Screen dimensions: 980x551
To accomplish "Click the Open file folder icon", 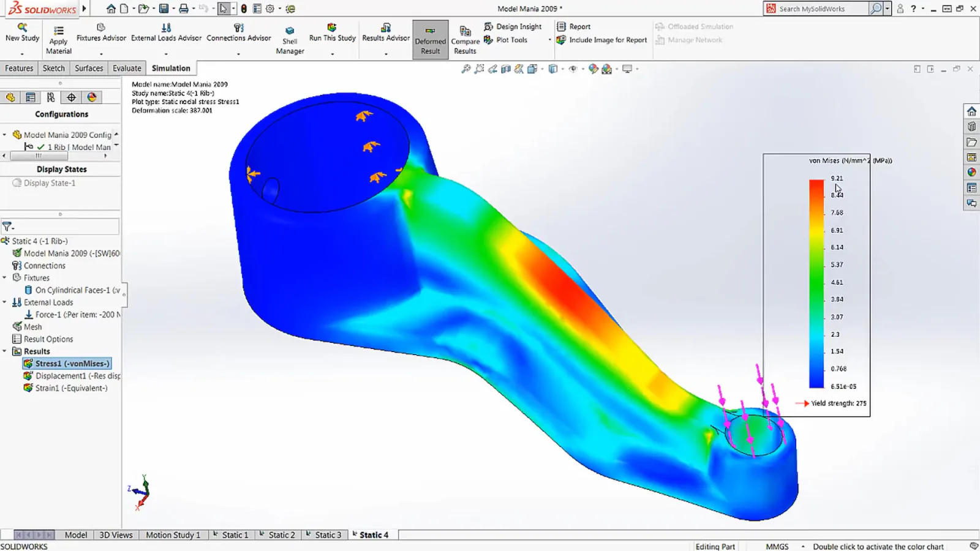I will coord(143,9).
